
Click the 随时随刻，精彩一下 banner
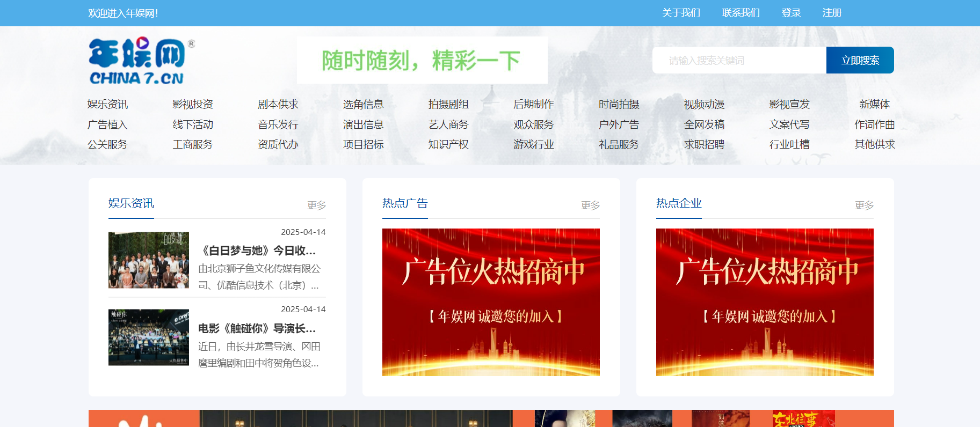point(422,60)
